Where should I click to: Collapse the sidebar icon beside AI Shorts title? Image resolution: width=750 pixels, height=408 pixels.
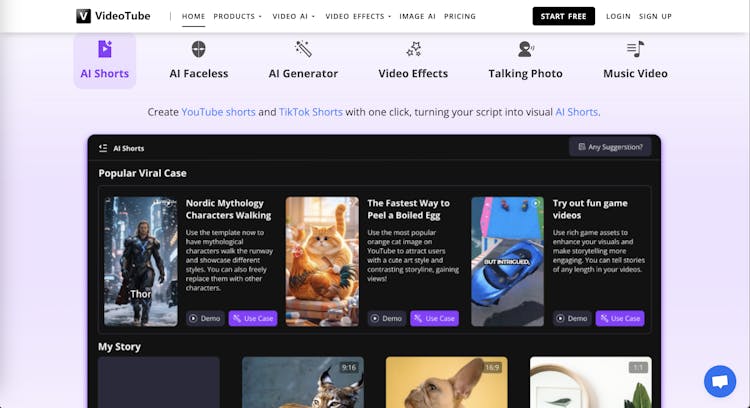103,148
